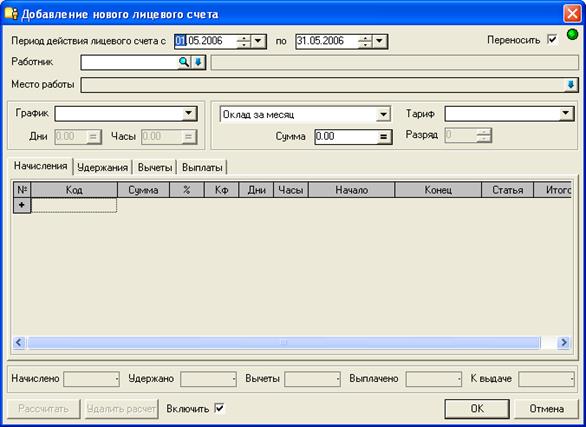The height and width of the screenshot is (427, 586).
Task: Expand the Оклад за месяц dropdown
Action: (x=383, y=114)
